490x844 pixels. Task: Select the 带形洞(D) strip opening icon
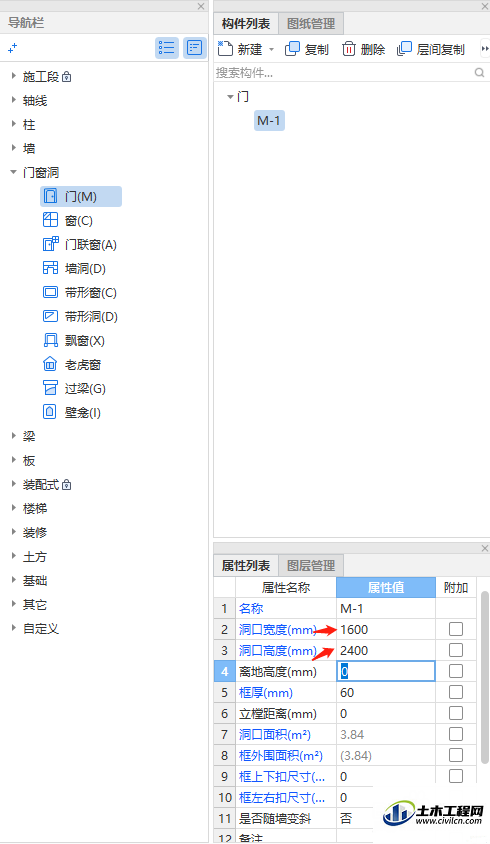tap(50, 316)
